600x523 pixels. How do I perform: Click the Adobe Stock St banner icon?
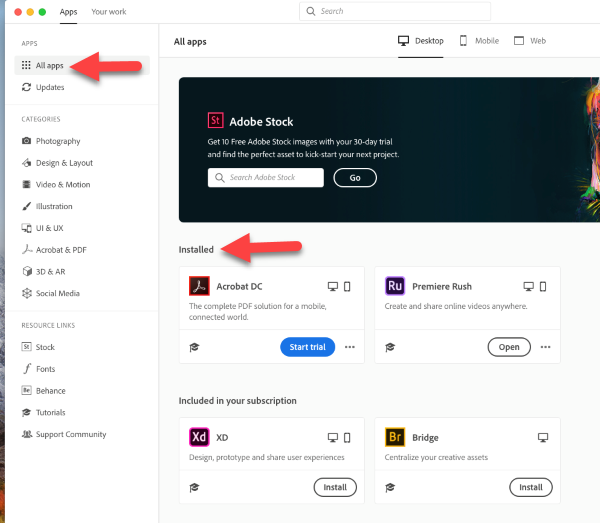coord(215,121)
